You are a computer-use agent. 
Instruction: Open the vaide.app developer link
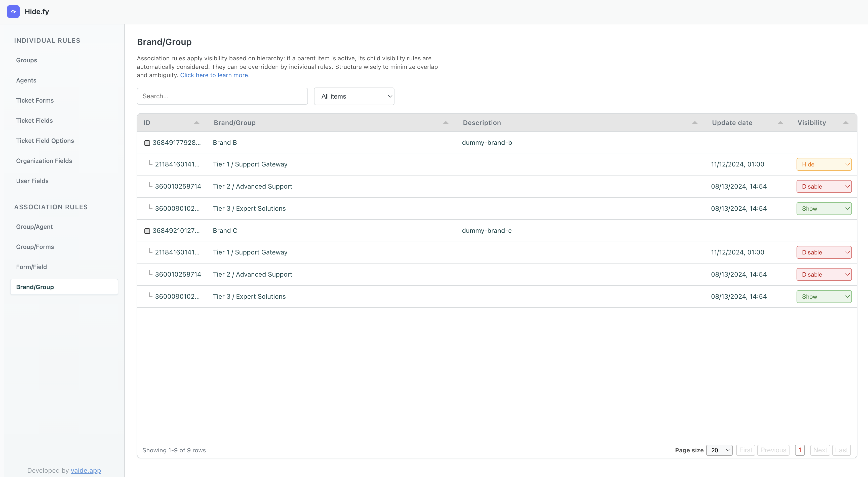[x=86, y=470]
